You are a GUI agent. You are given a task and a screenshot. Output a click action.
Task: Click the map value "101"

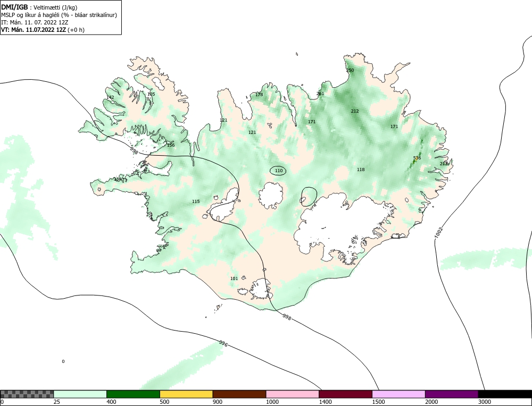pyautogui.click(x=234, y=278)
